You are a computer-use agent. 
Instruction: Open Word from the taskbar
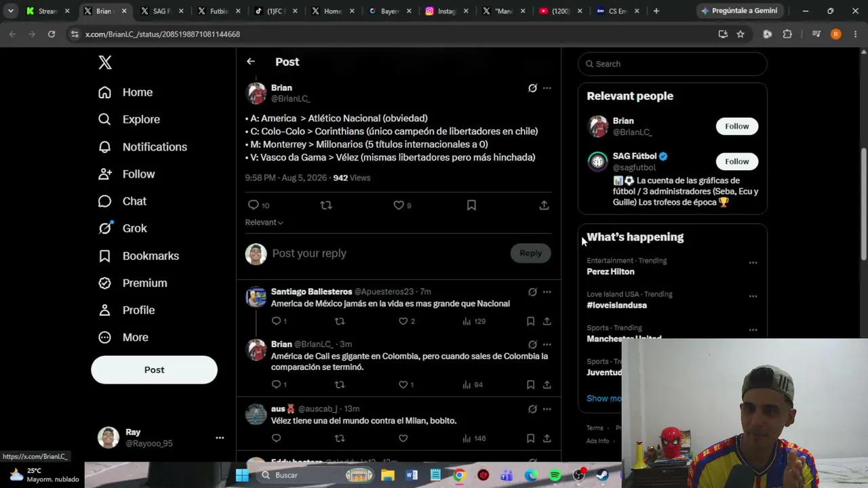coord(412,475)
